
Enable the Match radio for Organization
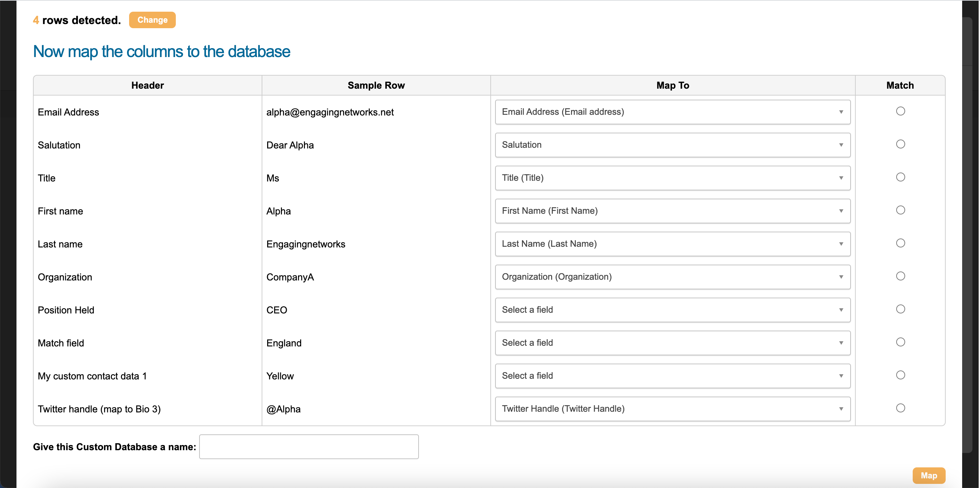(x=900, y=276)
